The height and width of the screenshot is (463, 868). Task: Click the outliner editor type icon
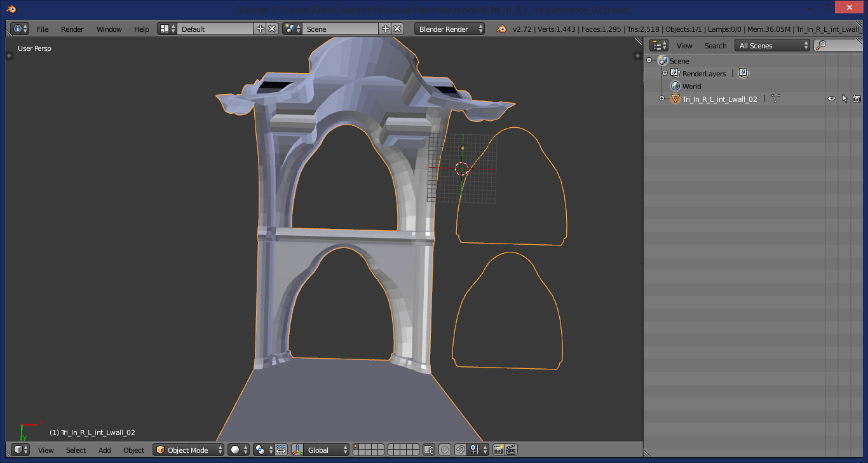659,45
